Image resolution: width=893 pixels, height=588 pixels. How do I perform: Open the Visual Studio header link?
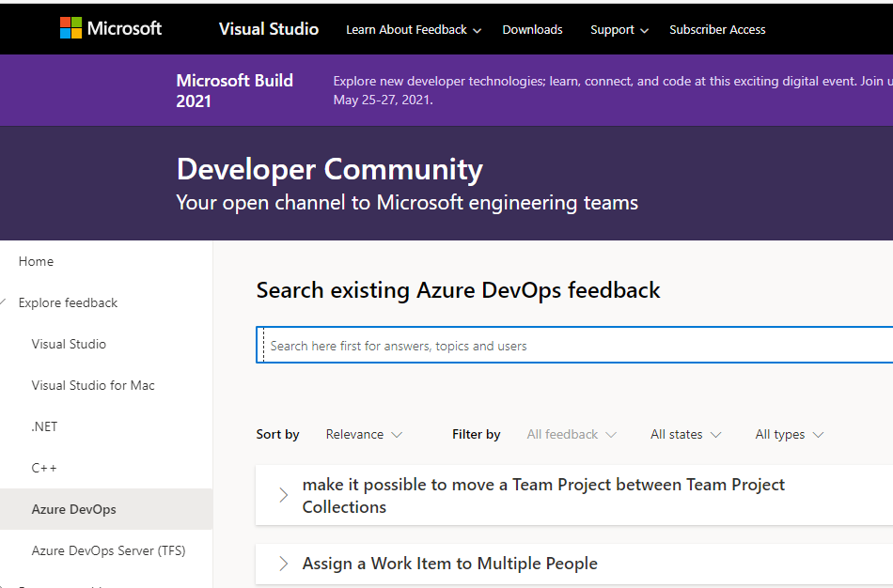269,29
